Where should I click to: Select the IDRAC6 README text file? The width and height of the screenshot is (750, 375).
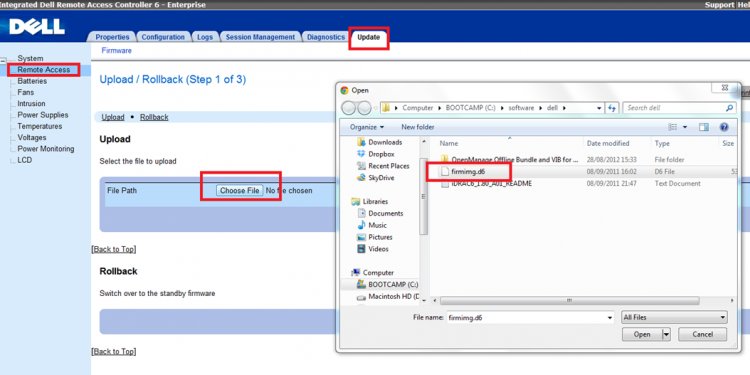486,184
